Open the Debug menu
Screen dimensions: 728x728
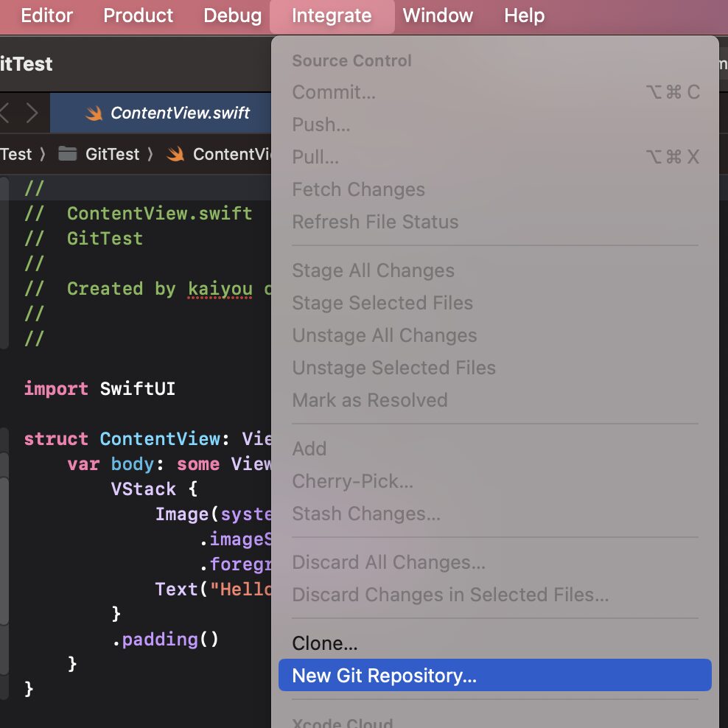[232, 15]
